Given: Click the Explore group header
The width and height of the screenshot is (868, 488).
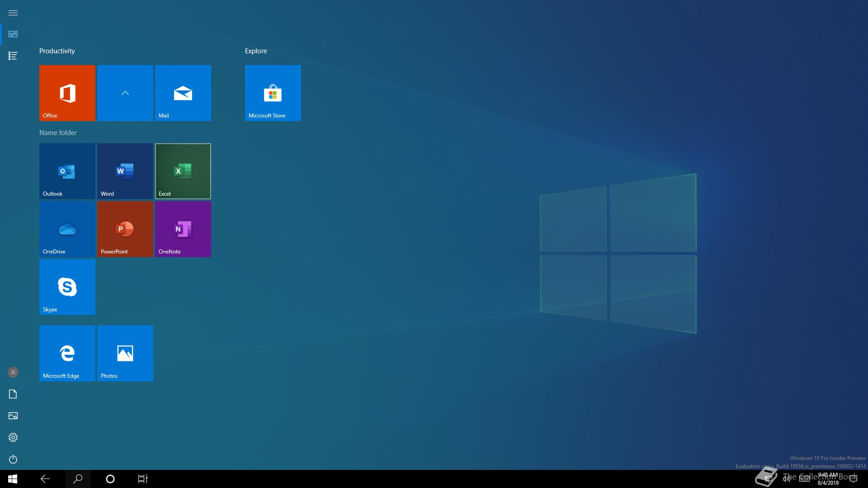Looking at the screenshot, I should click(256, 51).
